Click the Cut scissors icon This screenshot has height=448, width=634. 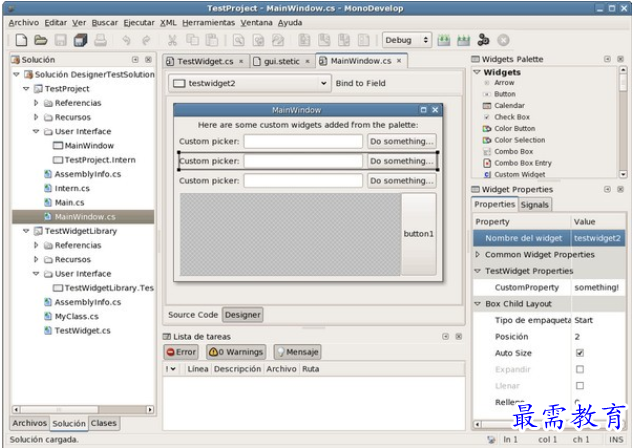tap(172, 40)
